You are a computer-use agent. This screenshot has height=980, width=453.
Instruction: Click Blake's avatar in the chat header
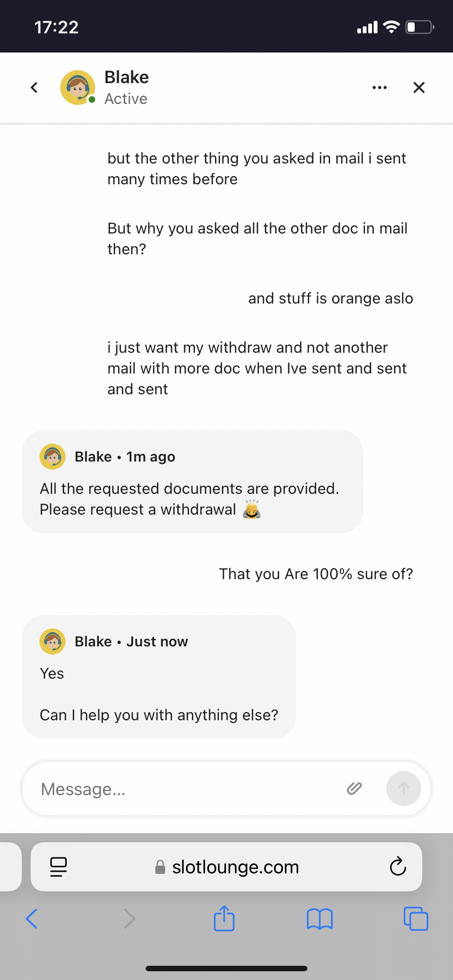click(78, 87)
